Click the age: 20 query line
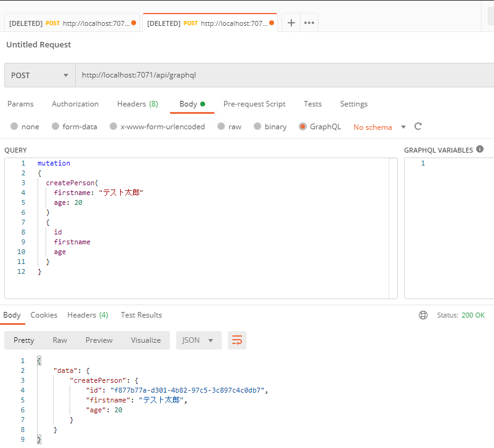494x448 pixels. click(68, 202)
